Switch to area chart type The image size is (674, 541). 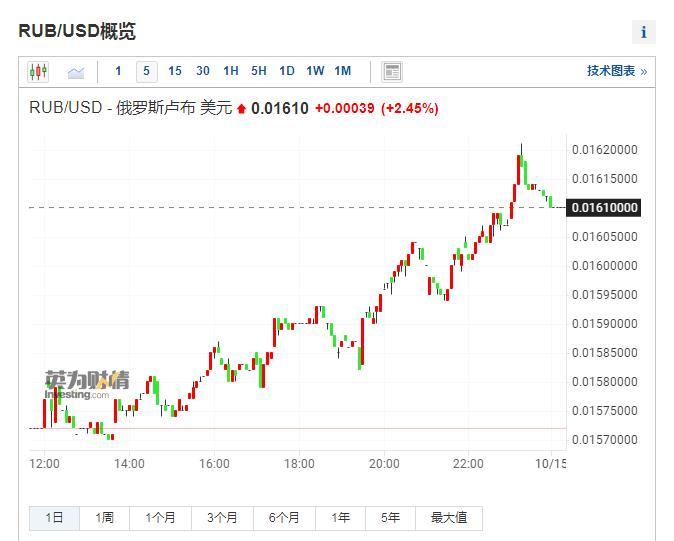click(76, 71)
